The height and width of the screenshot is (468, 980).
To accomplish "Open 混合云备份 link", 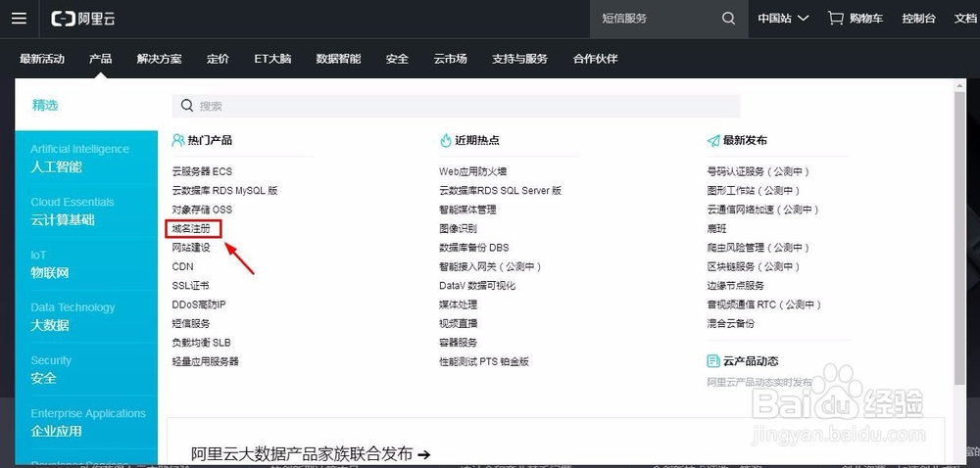I will [x=731, y=323].
